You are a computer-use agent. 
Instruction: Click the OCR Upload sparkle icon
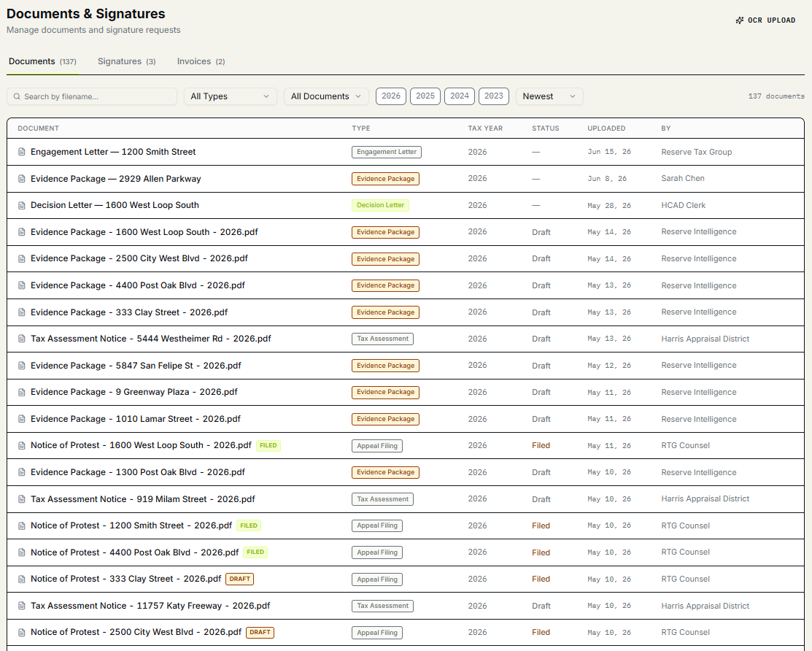point(740,20)
